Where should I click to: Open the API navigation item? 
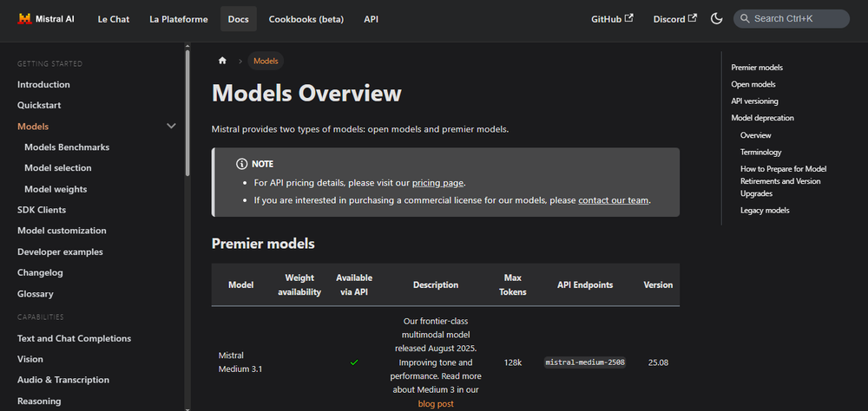click(371, 19)
